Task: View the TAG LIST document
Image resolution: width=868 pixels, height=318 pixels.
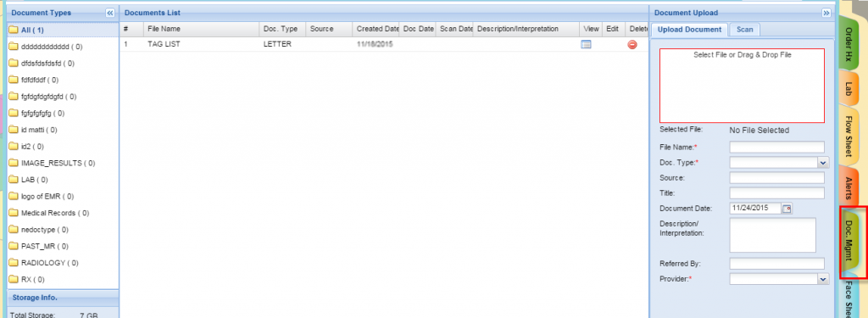Action: point(587,45)
